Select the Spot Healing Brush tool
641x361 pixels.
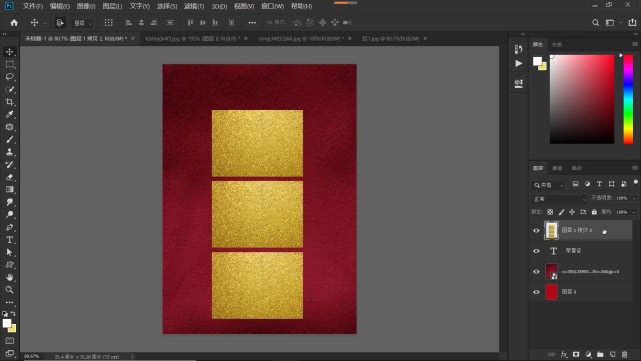9,127
